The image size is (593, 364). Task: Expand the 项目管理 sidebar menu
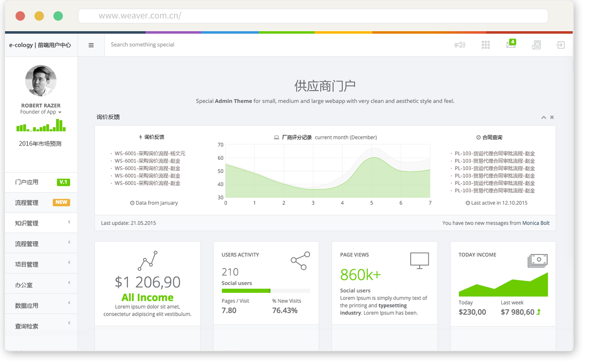pos(41,264)
